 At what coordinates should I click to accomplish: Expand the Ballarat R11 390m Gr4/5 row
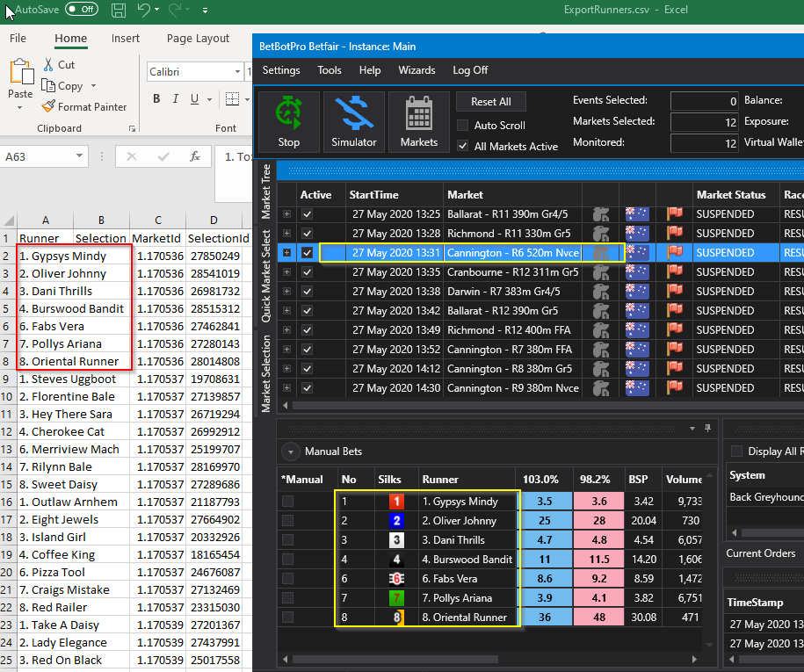pos(286,214)
